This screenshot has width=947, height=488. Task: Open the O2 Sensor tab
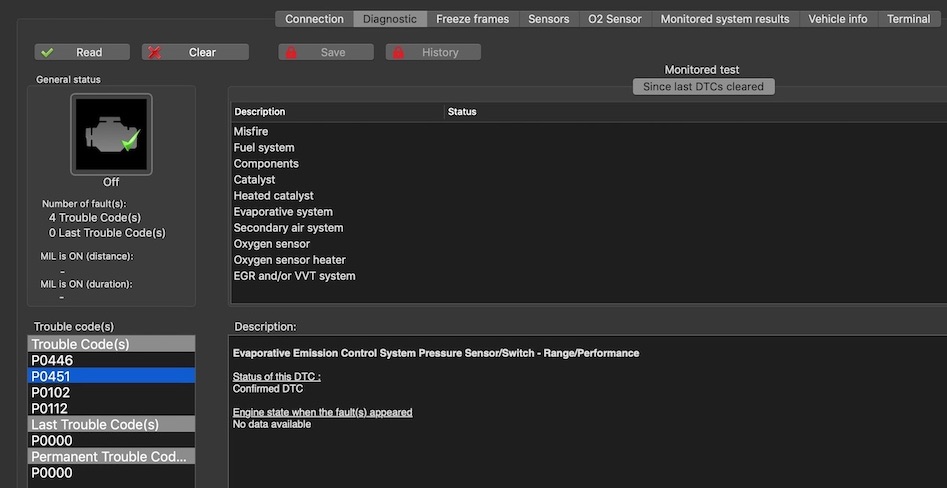(615, 19)
